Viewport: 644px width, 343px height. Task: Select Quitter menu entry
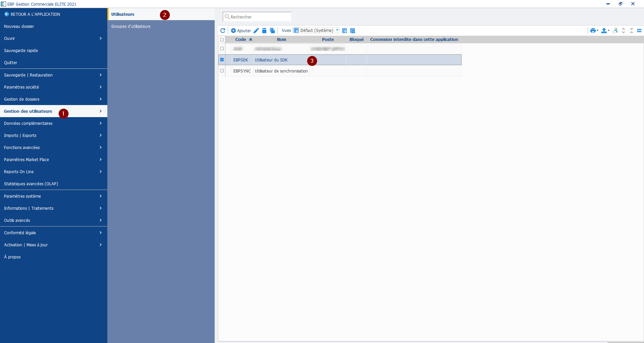tap(54, 62)
